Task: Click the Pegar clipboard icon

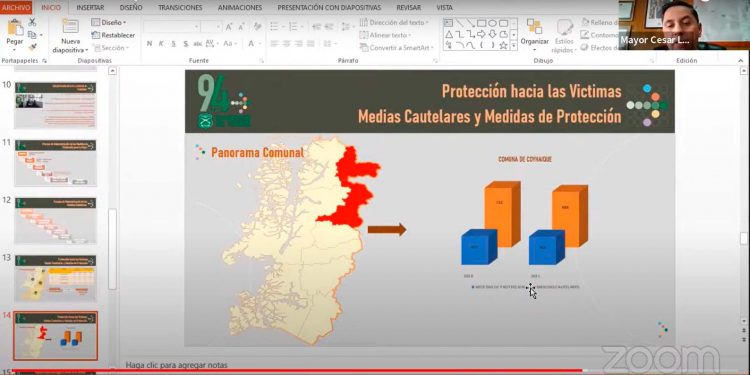Action: (15, 27)
